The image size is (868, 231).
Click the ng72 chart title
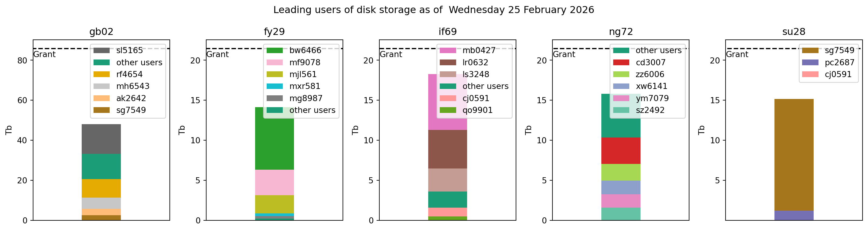point(621,32)
